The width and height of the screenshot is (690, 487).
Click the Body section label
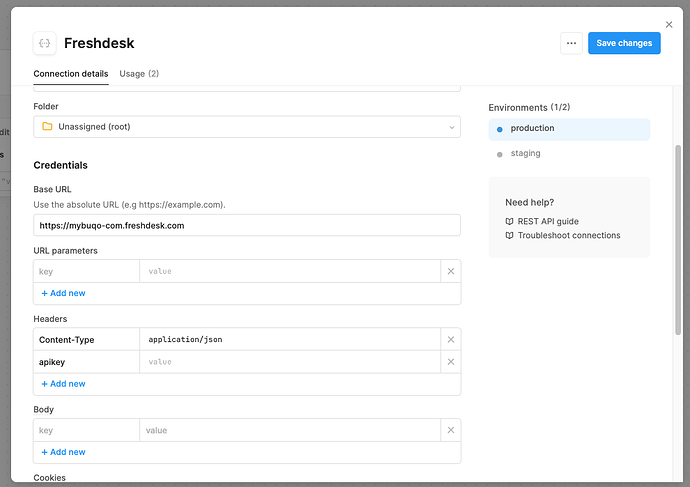pyautogui.click(x=44, y=410)
